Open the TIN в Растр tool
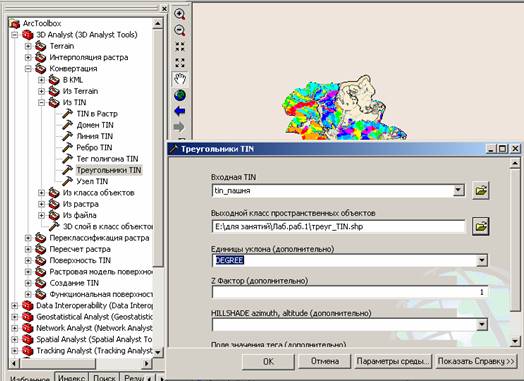Image resolution: width=524 pixels, height=381 pixels. pyautogui.click(x=97, y=114)
